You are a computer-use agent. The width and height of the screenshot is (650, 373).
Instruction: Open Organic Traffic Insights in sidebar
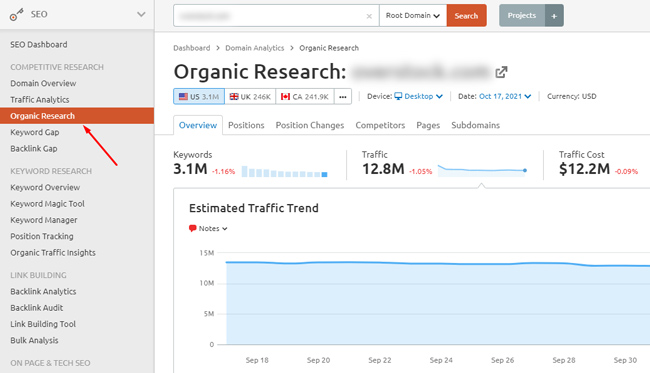point(53,252)
